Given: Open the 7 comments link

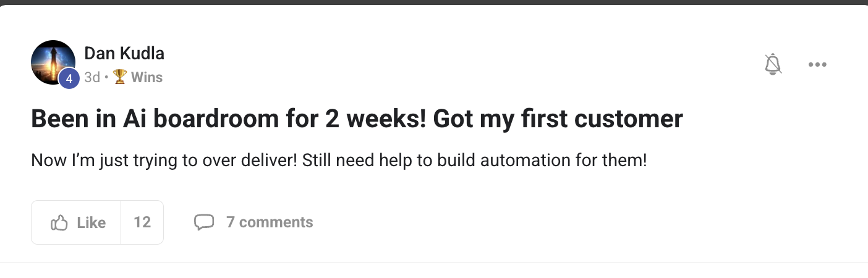Looking at the screenshot, I should [270, 222].
